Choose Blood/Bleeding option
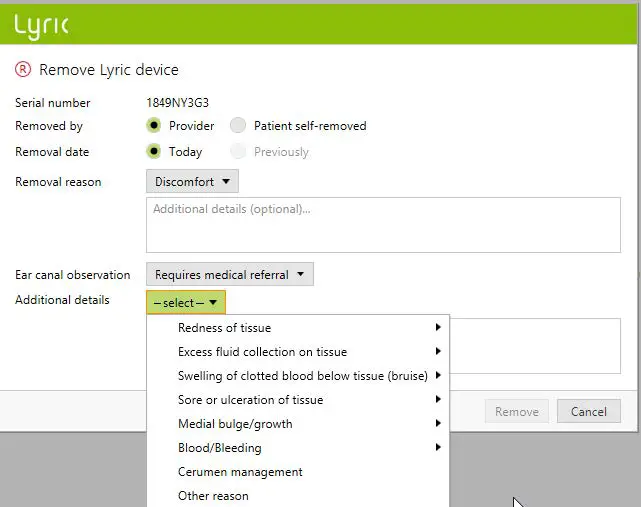The image size is (641, 507). (298, 448)
